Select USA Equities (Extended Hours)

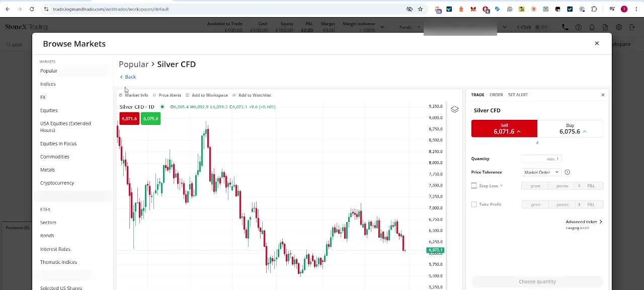coord(65,127)
